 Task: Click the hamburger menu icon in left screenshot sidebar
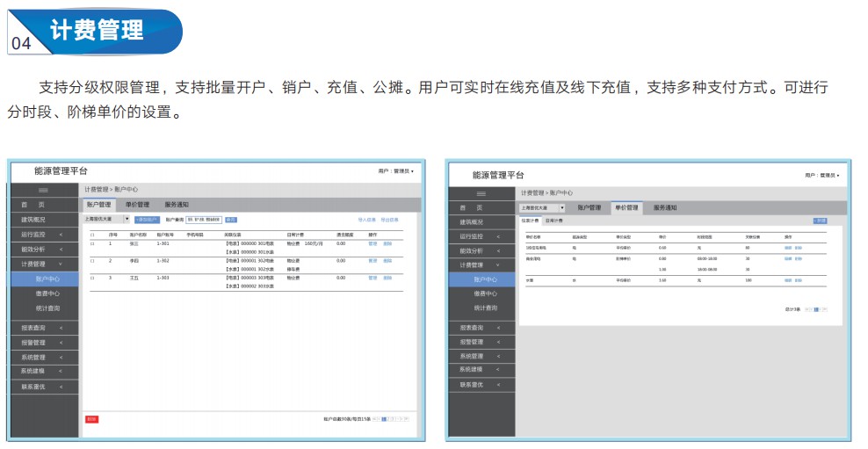point(42,191)
